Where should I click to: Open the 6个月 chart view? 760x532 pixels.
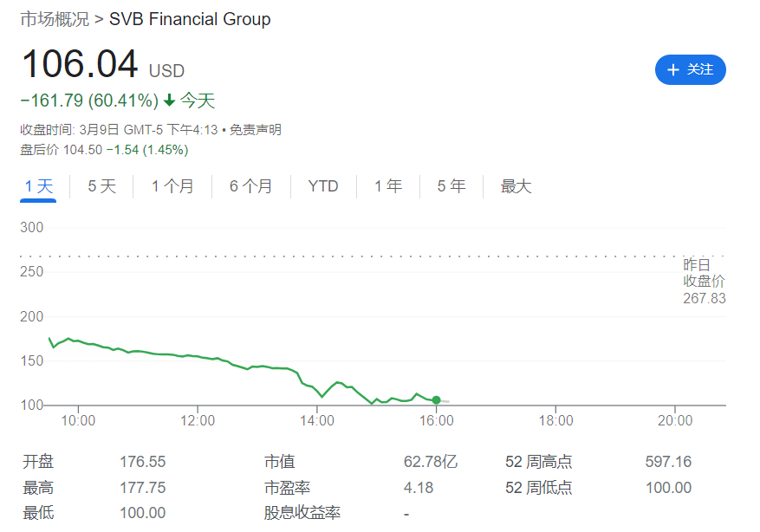[x=250, y=185]
